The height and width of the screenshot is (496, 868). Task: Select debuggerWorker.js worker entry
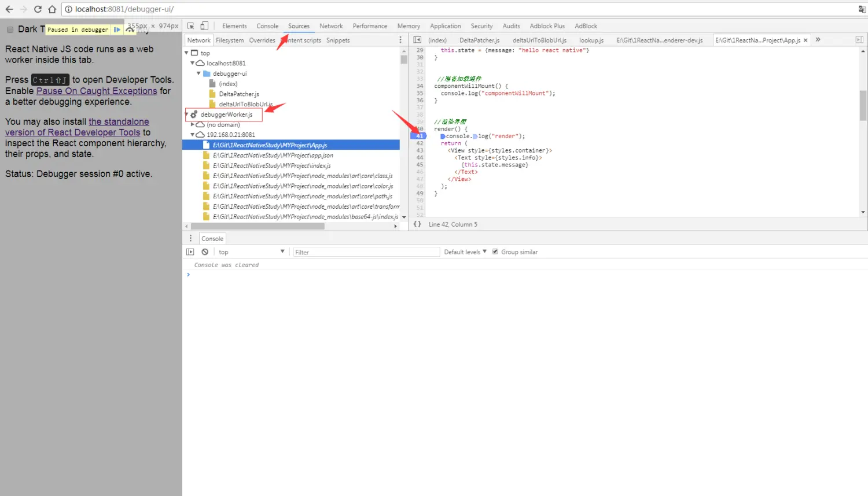[226, 114]
